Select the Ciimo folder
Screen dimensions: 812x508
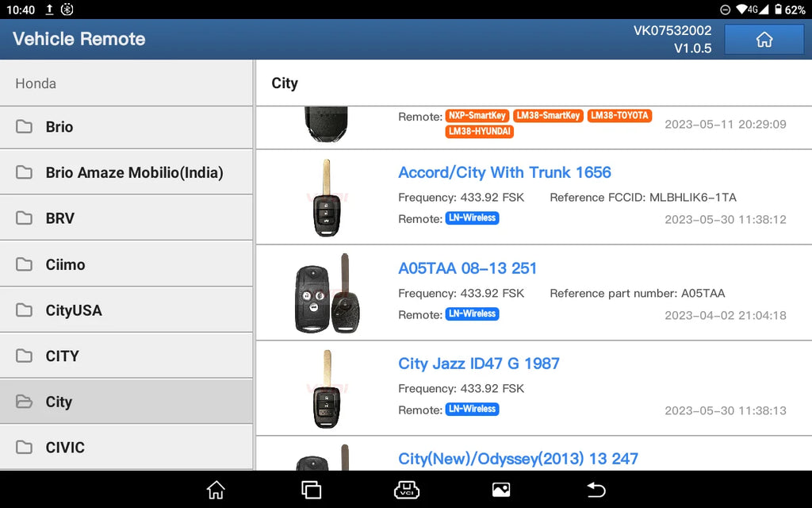[x=126, y=264]
